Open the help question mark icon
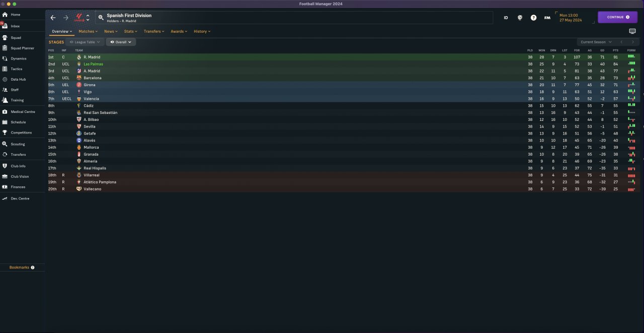Image resolution: width=644 pixels, height=333 pixels. pyautogui.click(x=533, y=18)
